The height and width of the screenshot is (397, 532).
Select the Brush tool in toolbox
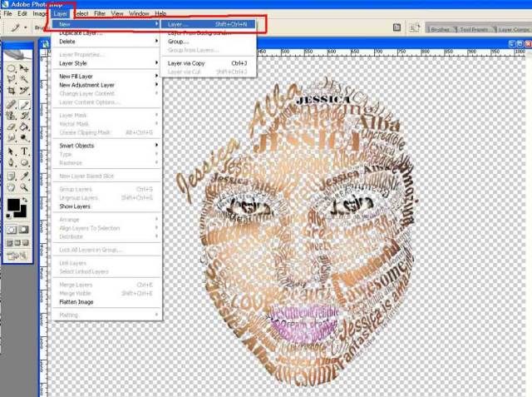24,105
